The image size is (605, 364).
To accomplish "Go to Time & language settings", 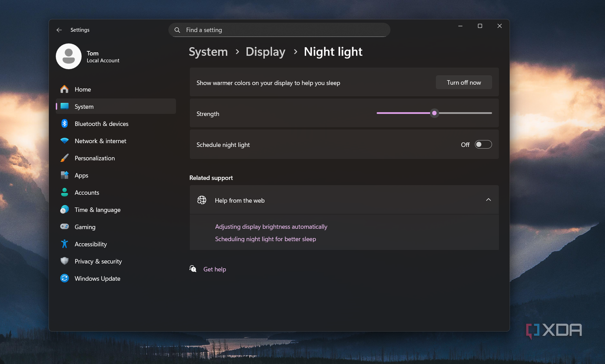I will click(116, 209).
